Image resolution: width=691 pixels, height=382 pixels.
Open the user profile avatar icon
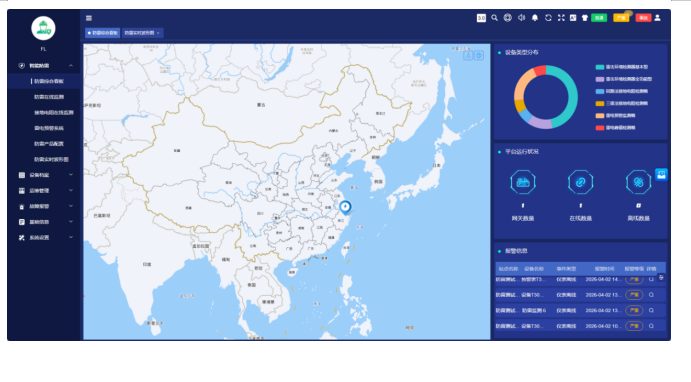[x=657, y=18]
